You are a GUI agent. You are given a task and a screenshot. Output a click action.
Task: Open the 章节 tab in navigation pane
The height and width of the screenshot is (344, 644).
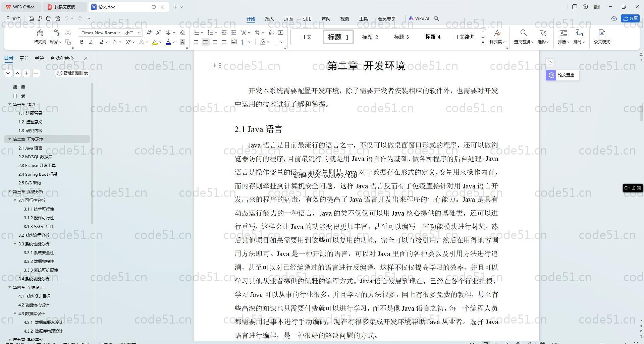pos(24,58)
